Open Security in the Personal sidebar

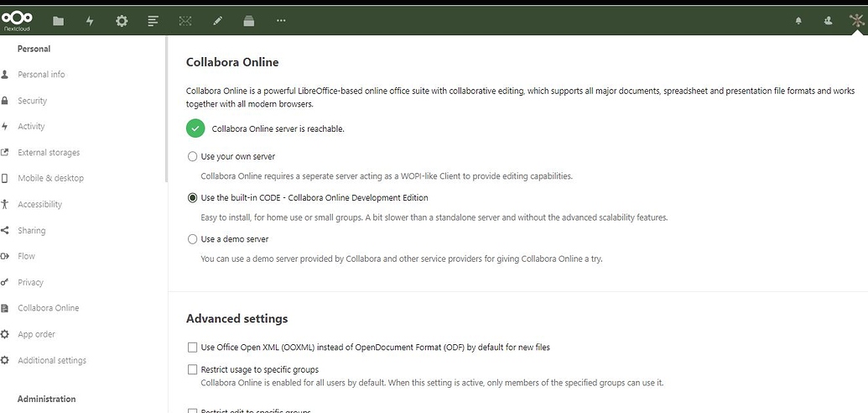tap(32, 101)
